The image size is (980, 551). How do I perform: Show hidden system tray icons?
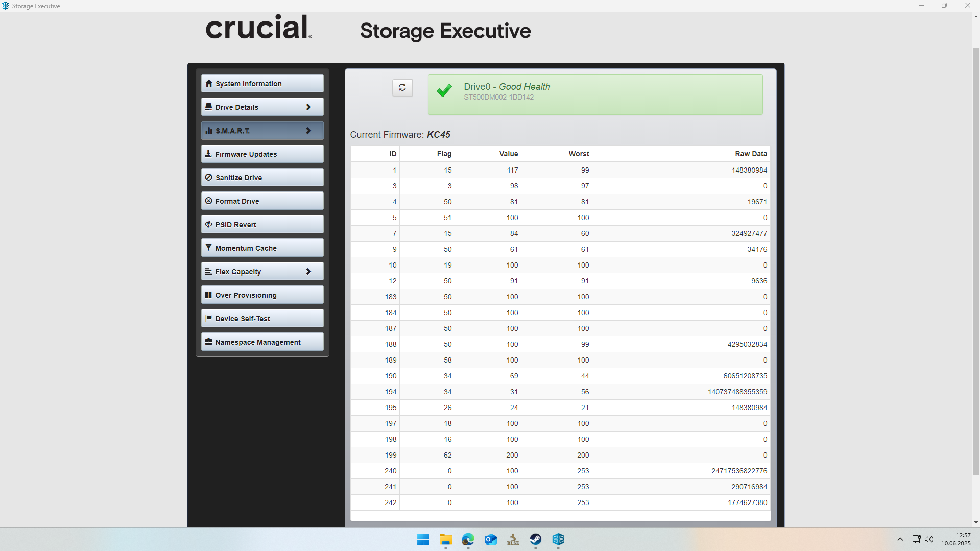pyautogui.click(x=900, y=539)
